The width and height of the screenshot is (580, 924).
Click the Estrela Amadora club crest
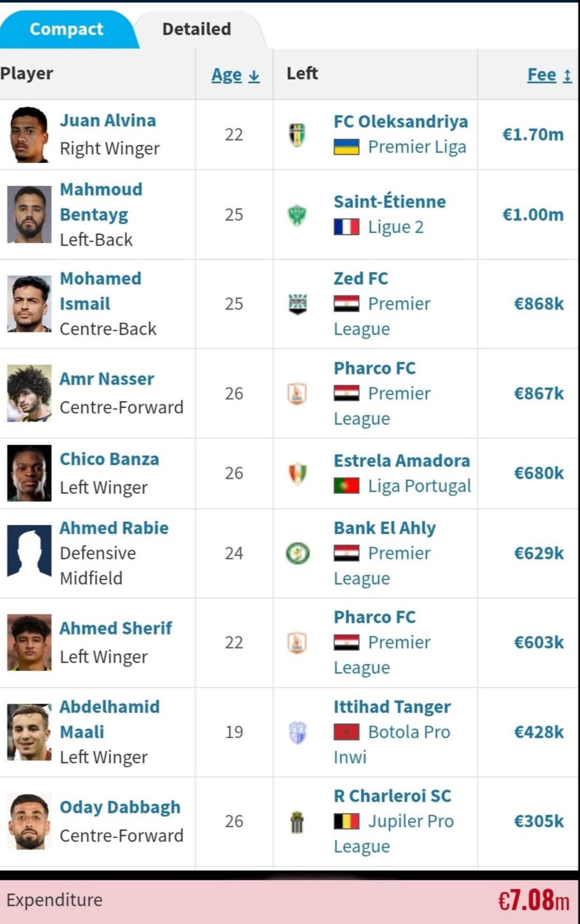[x=297, y=474]
